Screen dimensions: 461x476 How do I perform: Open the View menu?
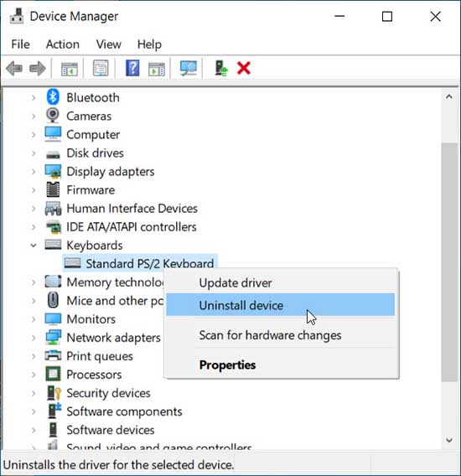click(x=109, y=44)
